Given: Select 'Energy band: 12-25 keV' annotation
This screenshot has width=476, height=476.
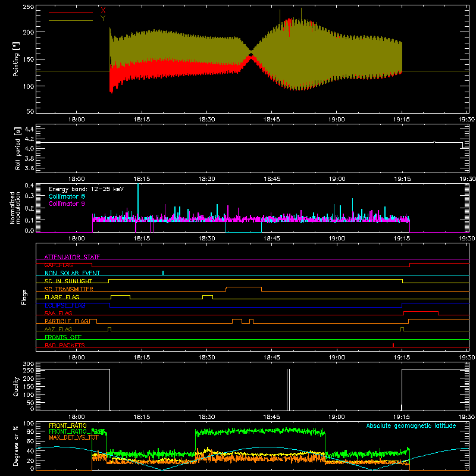Looking at the screenshot, I should coord(86,189).
